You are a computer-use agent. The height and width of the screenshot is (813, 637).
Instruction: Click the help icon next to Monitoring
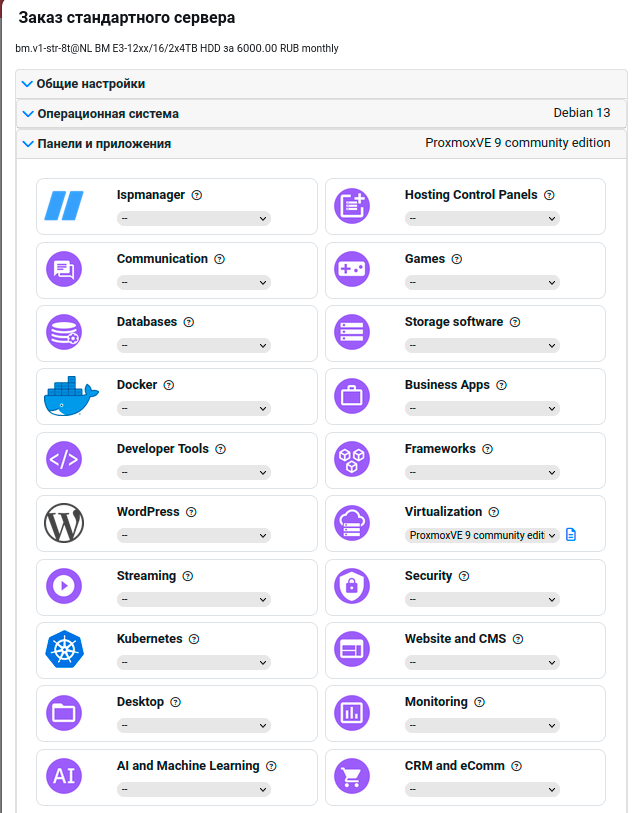click(479, 702)
